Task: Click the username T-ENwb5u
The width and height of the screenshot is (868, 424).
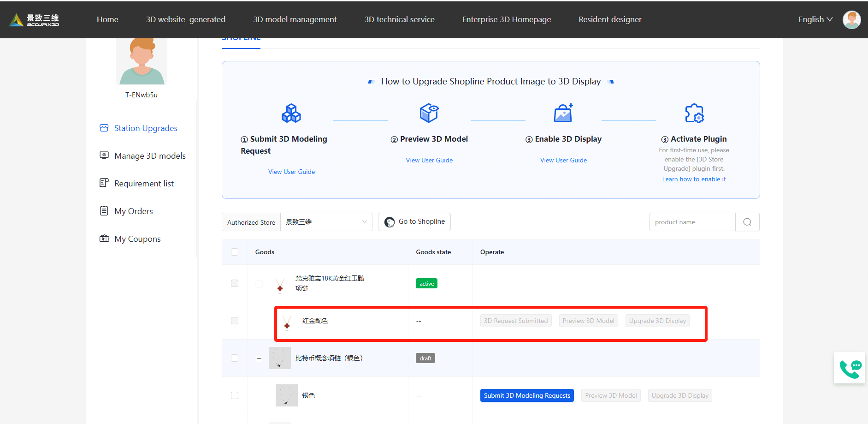Action: [142, 95]
